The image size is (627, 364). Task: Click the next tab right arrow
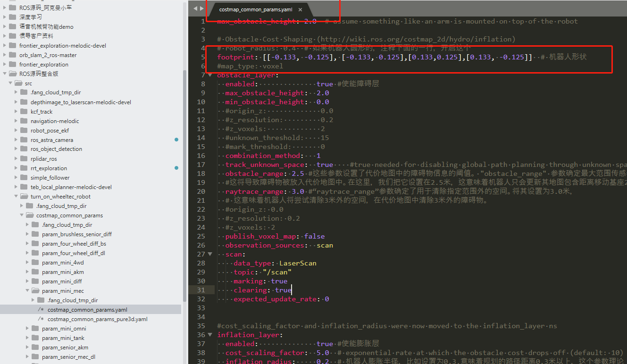[x=202, y=9]
